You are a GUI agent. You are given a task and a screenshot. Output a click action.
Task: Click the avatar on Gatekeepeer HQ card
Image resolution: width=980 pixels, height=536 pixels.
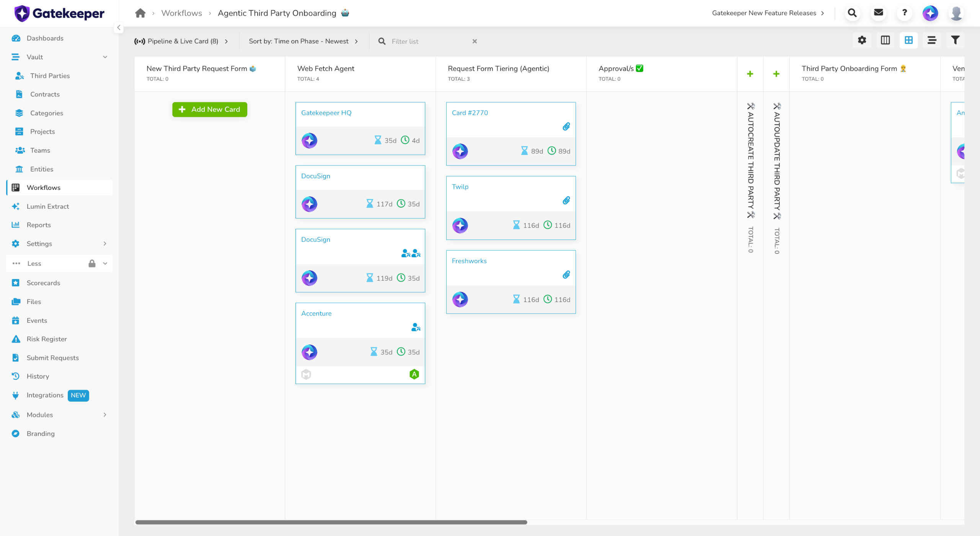point(309,141)
